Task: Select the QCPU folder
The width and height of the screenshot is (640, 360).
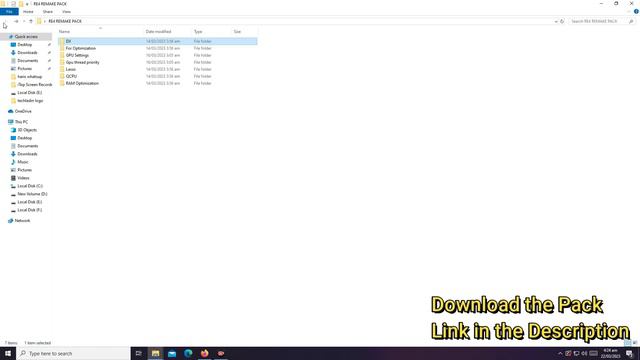Action: [x=158, y=76]
